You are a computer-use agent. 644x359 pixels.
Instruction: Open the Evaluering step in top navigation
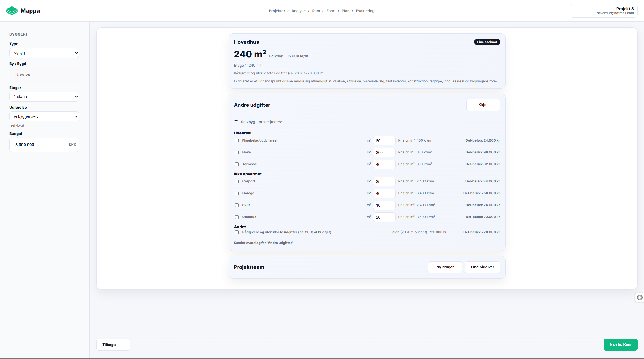pyautogui.click(x=365, y=11)
